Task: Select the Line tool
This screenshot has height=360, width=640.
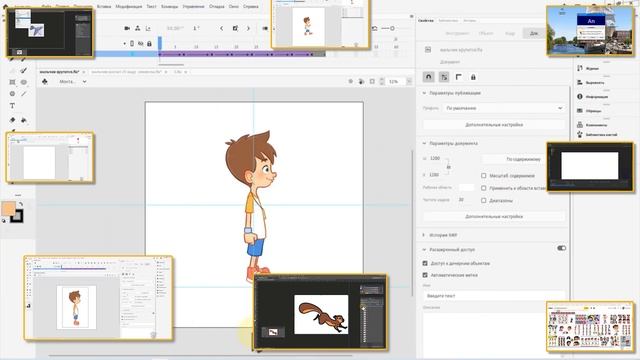Action: [24, 94]
